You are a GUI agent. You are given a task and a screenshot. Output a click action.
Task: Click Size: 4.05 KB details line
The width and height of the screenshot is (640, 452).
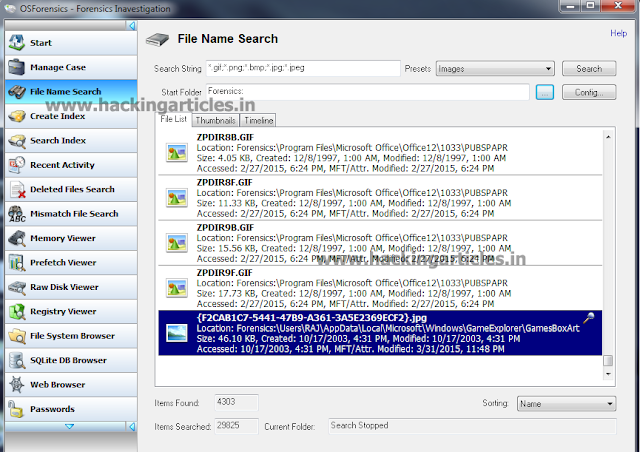coord(351,158)
